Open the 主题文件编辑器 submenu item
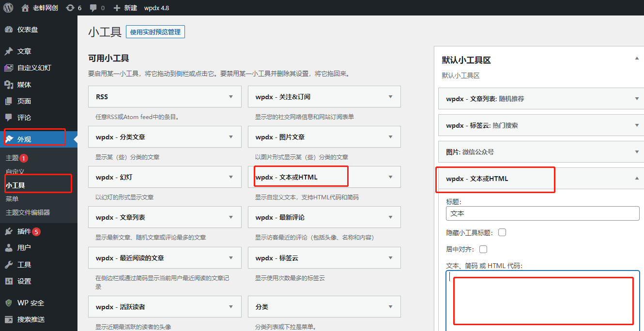The image size is (644, 331). click(28, 212)
